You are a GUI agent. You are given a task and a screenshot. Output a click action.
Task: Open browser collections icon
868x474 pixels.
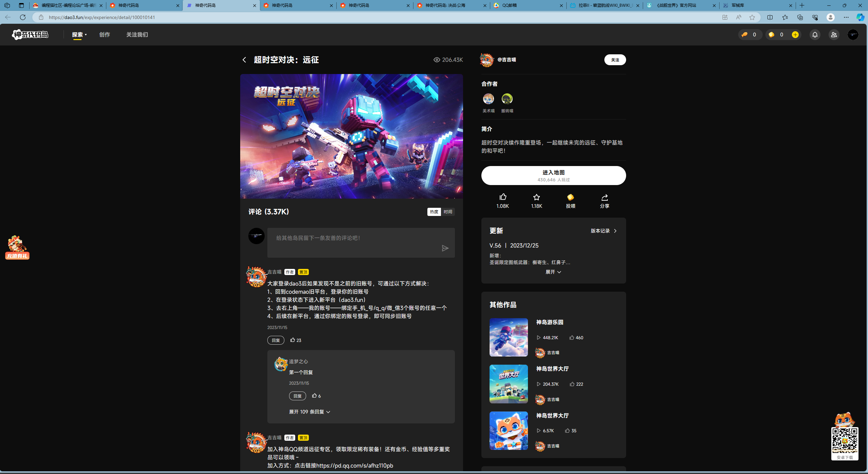[x=800, y=17]
